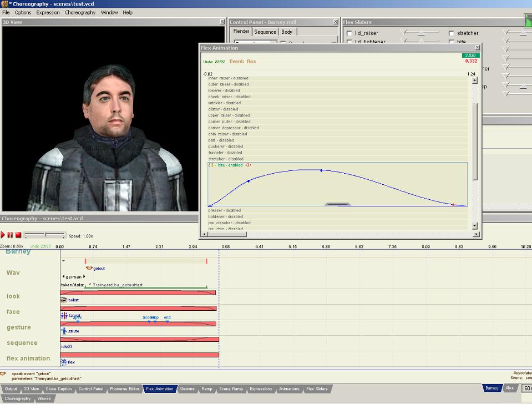Open the Scene Ramp tab
532x404 pixels.
click(231, 388)
